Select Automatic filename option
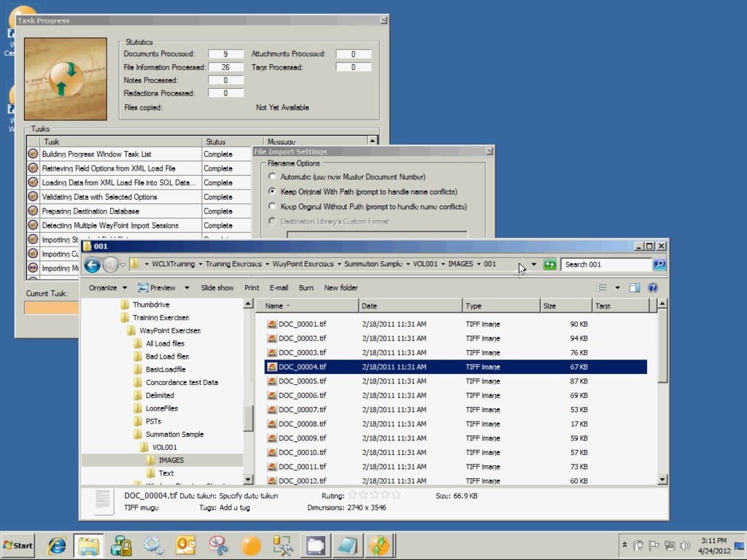The image size is (747, 560). pyautogui.click(x=273, y=177)
